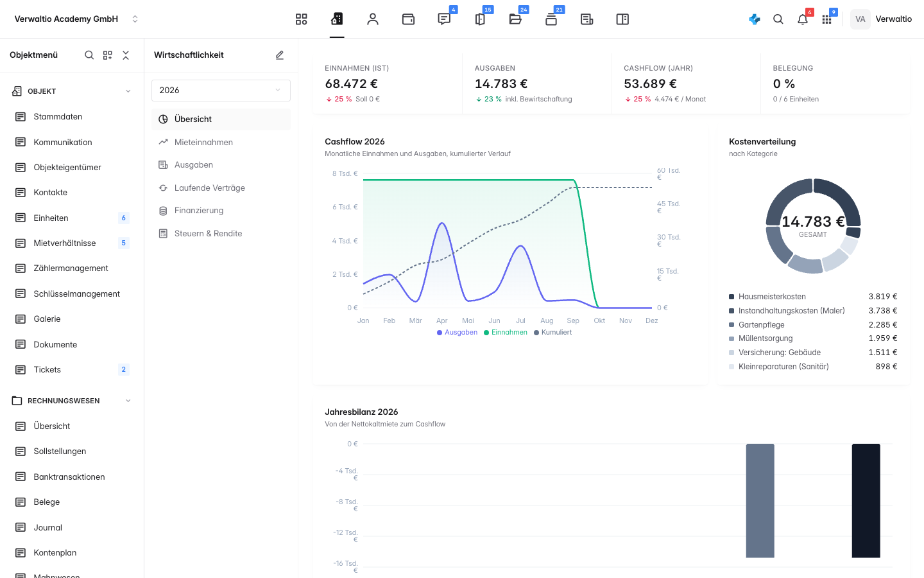Open the dashboard grid icon in top navigation
Viewport: 924px width, 578px height.
[301, 19]
